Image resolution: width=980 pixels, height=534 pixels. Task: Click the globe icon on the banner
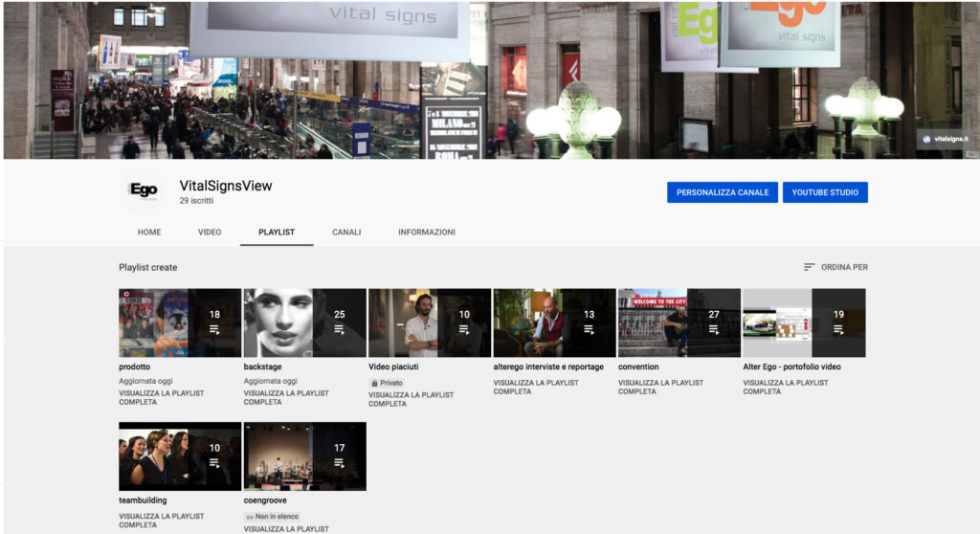[926, 139]
